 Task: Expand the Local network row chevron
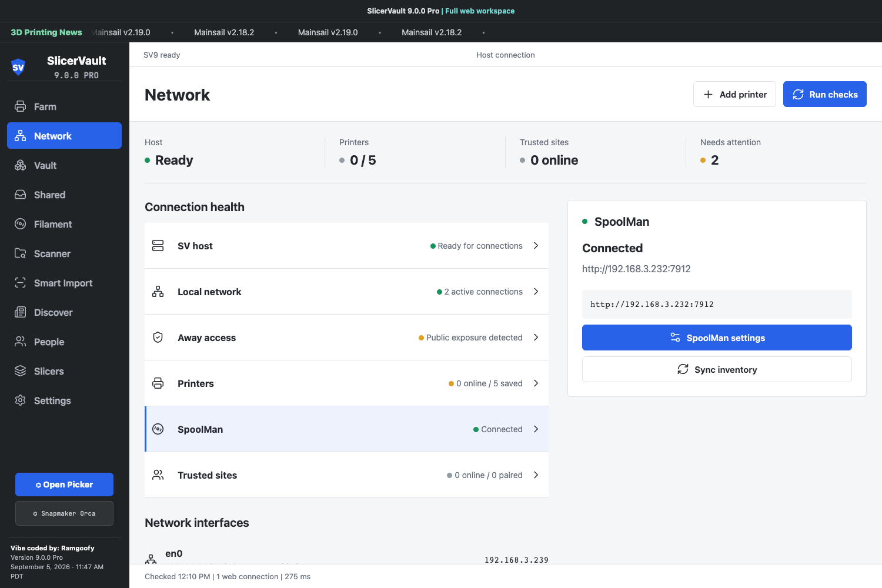536,292
